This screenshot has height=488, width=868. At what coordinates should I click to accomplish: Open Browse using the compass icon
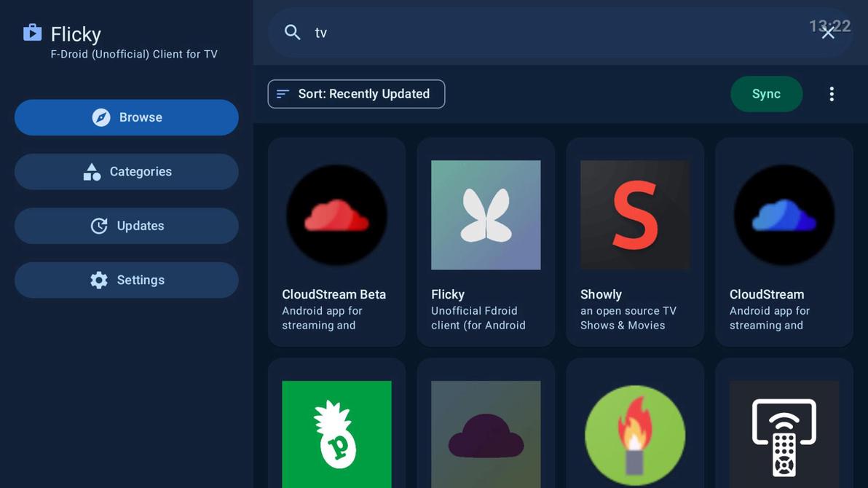tap(100, 117)
